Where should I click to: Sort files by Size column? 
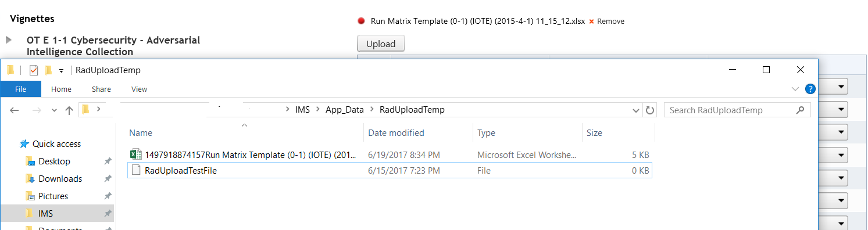click(594, 133)
